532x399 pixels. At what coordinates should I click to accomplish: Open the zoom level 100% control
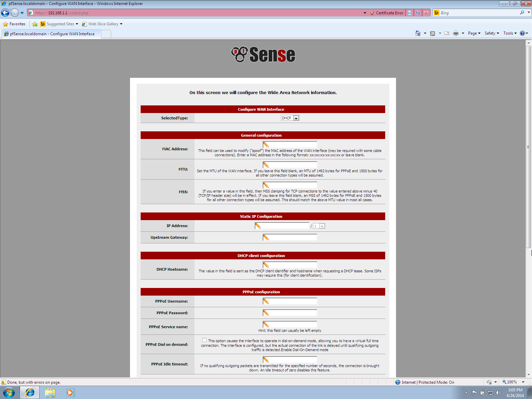510,382
